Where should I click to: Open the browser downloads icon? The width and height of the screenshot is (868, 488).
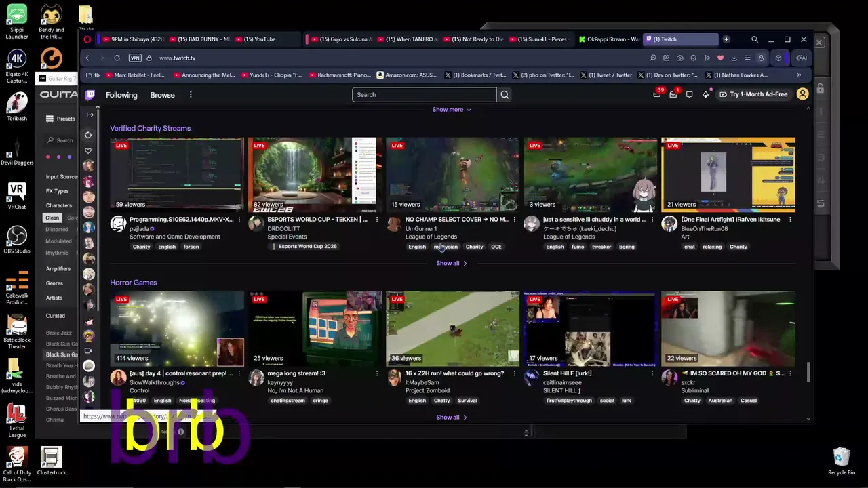(734, 58)
